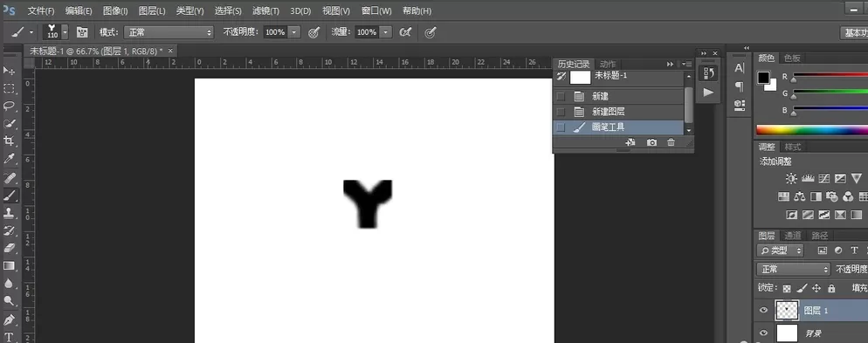Toggle the history source box beside 画笔工具

tap(561, 127)
